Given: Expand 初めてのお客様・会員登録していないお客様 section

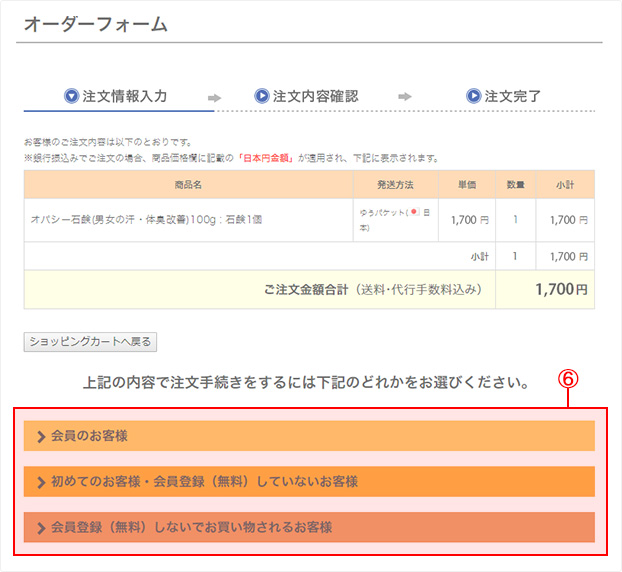Looking at the screenshot, I should (x=309, y=481).
